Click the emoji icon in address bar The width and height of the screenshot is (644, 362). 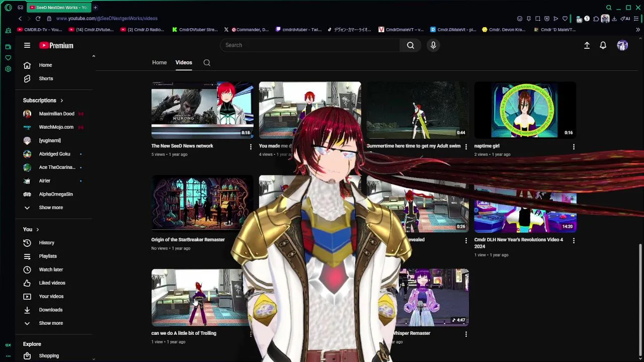pos(520,19)
